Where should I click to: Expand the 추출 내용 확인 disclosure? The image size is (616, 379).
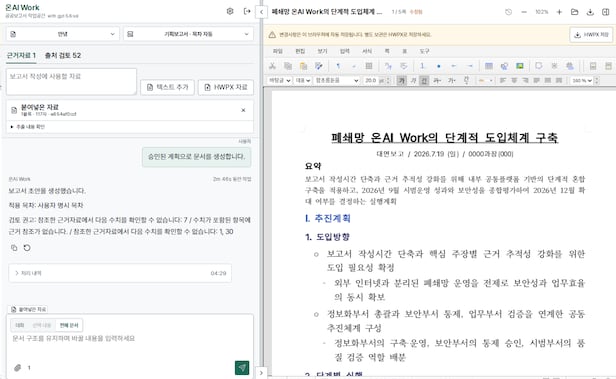[x=28, y=127]
